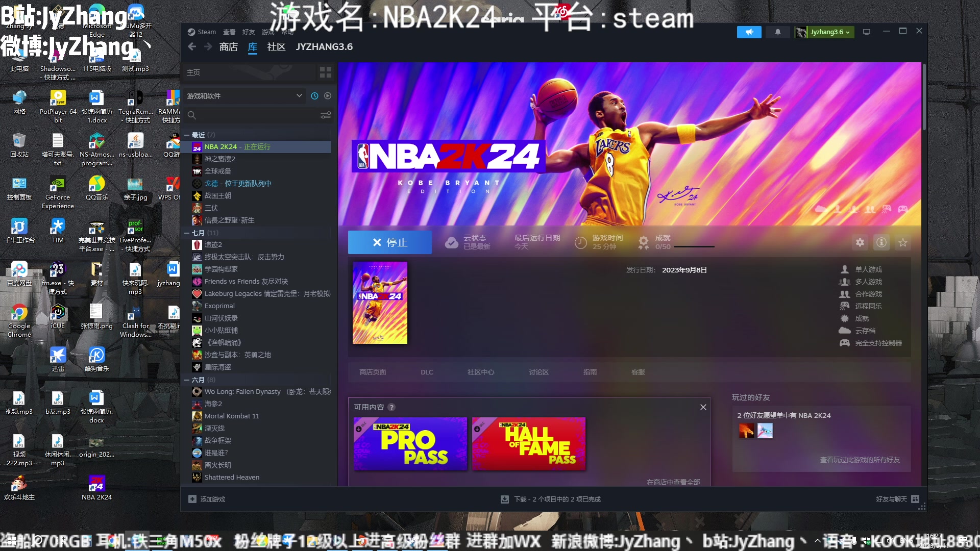980x551 pixels.
Task: Open the 商店页面 game tab
Action: 373,372
